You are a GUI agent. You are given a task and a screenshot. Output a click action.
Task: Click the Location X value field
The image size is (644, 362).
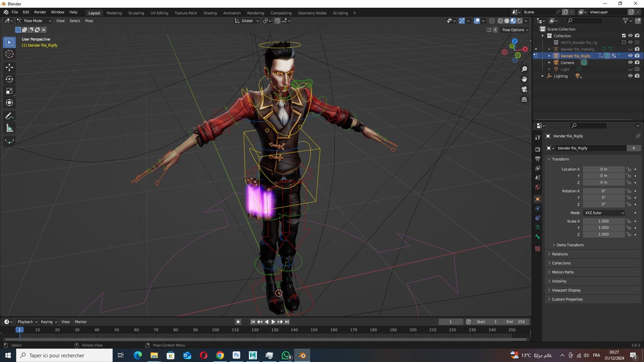pos(604,169)
